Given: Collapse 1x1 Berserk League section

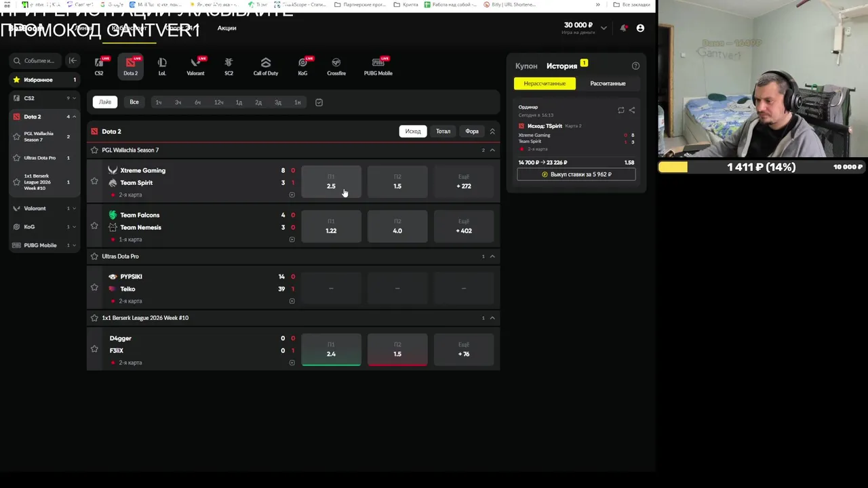Looking at the screenshot, I should tap(492, 318).
